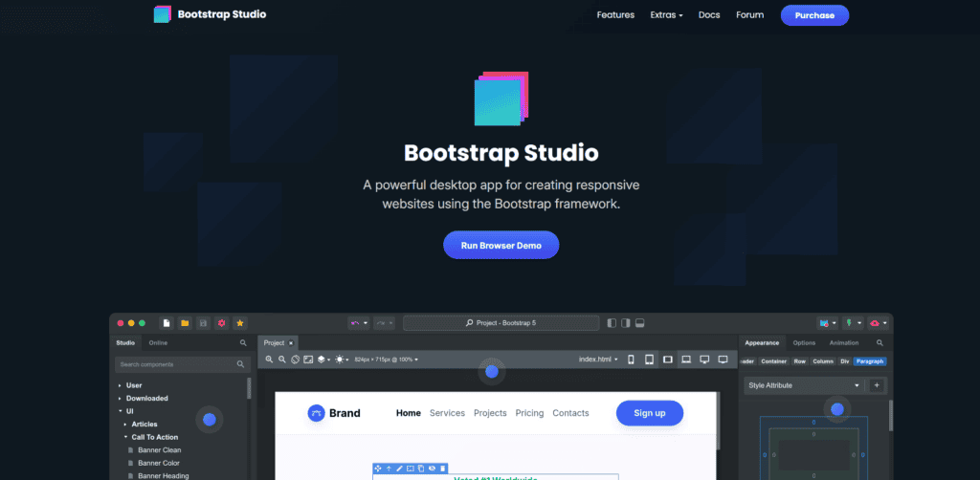Click the Purchase button
This screenshot has width=980, height=480.
click(814, 15)
